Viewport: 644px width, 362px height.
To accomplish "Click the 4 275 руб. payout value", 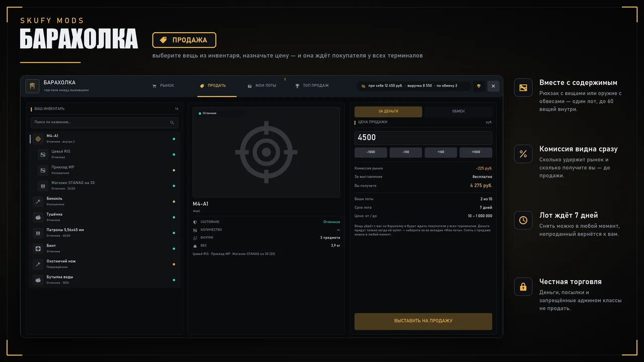I will [x=481, y=186].
